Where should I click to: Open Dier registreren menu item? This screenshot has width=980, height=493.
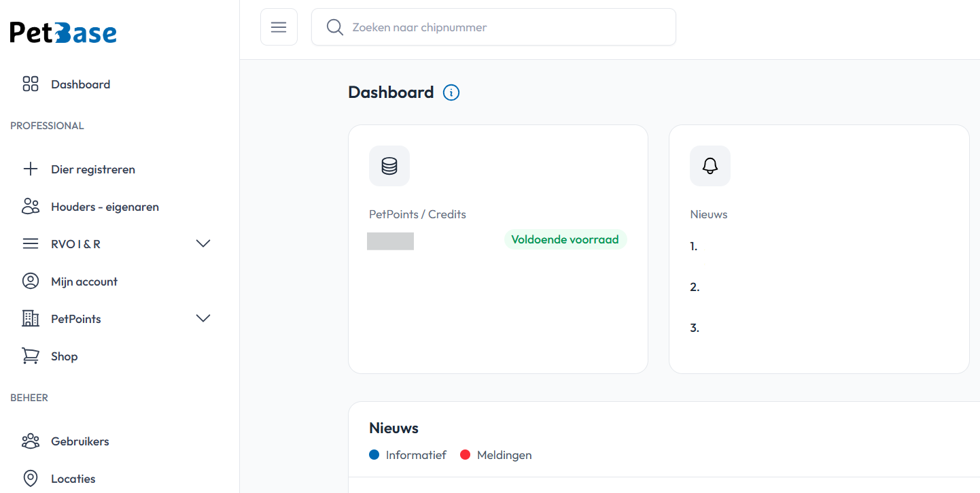[93, 169]
